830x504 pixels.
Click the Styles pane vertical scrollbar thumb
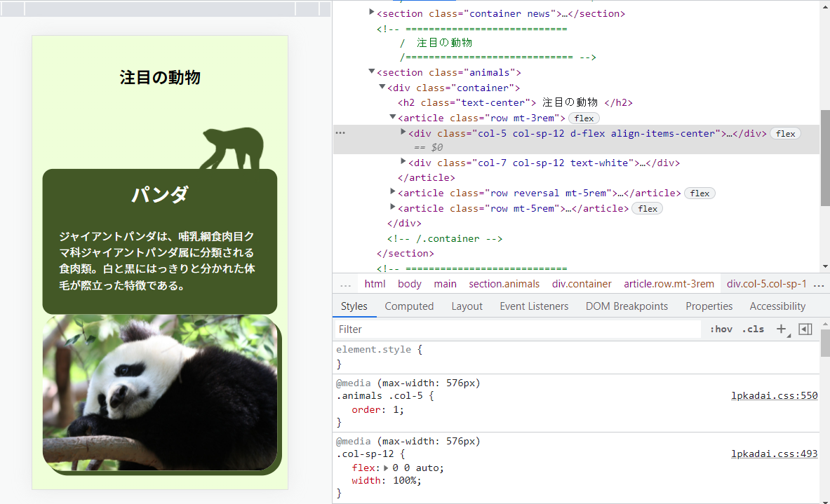825,343
